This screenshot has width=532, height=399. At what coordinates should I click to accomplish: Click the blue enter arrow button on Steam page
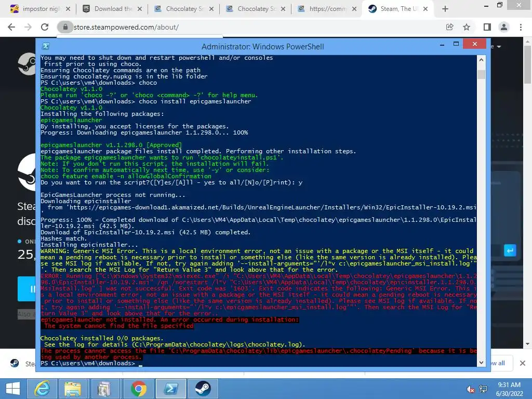pos(510,251)
